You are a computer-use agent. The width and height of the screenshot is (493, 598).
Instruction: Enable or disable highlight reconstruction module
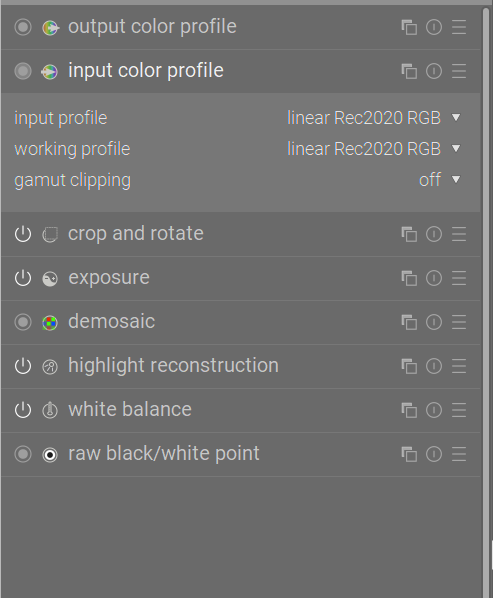click(x=23, y=366)
